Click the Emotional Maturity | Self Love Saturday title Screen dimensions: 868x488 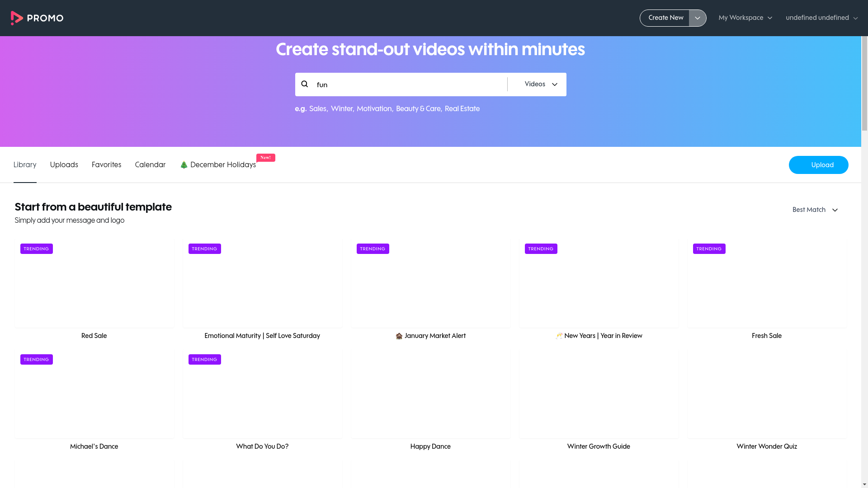point(262,336)
